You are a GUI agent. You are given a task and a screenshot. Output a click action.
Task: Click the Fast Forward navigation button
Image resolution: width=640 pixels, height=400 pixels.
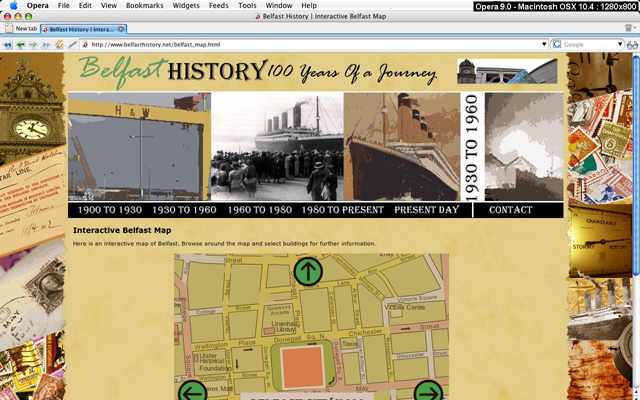click(46, 44)
